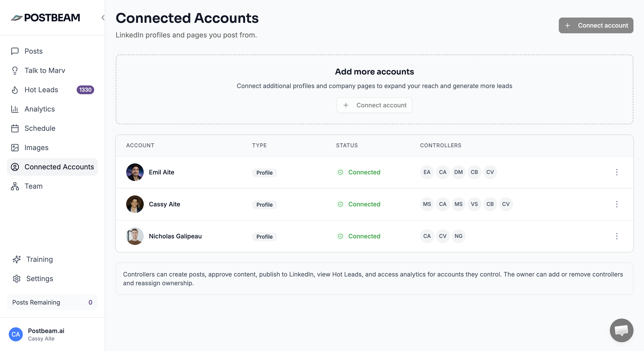The height and width of the screenshot is (351, 644).
Task: Open the Schedule calendar
Action: [40, 128]
